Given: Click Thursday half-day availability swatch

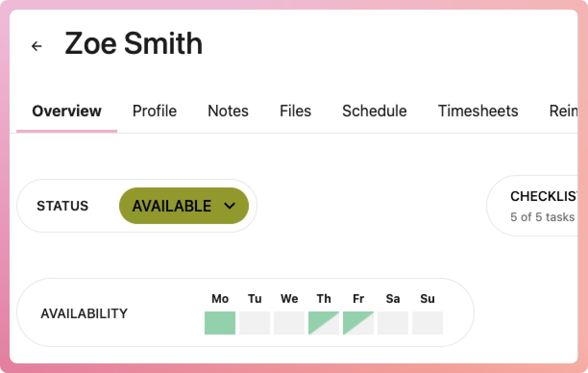Looking at the screenshot, I should (x=324, y=323).
